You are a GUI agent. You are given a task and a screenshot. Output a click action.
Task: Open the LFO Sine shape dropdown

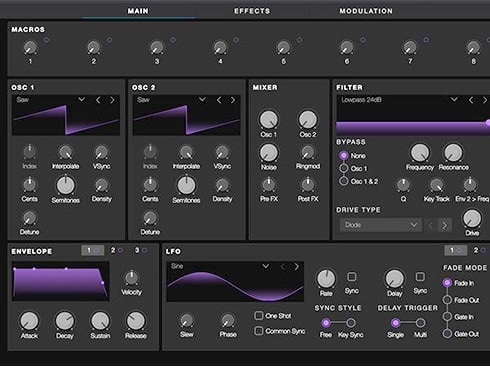(265, 266)
